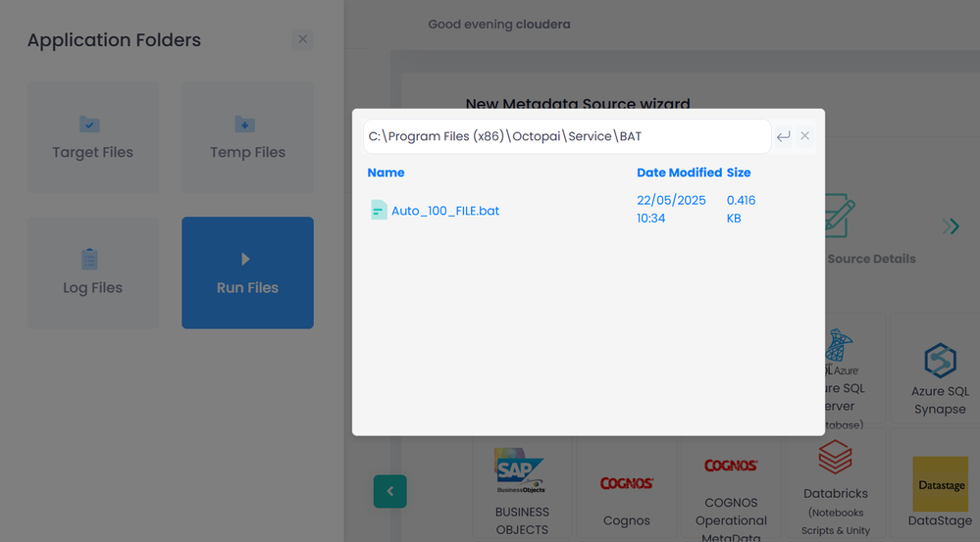The width and height of the screenshot is (980, 542).
Task: Click the Auto_100_FILE.bat file icon
Action: (x=379, y=210)
